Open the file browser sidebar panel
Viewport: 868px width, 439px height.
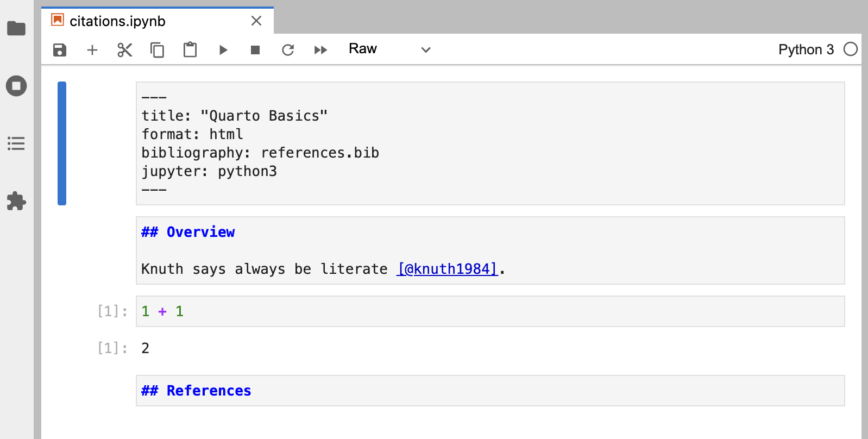click(16, 28)
